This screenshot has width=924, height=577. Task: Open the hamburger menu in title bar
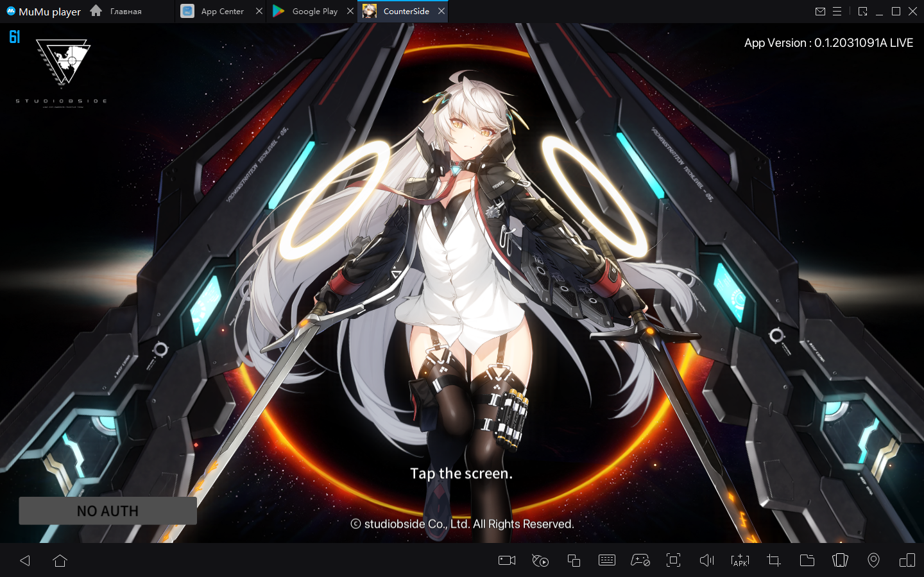(x=837, y=12)
